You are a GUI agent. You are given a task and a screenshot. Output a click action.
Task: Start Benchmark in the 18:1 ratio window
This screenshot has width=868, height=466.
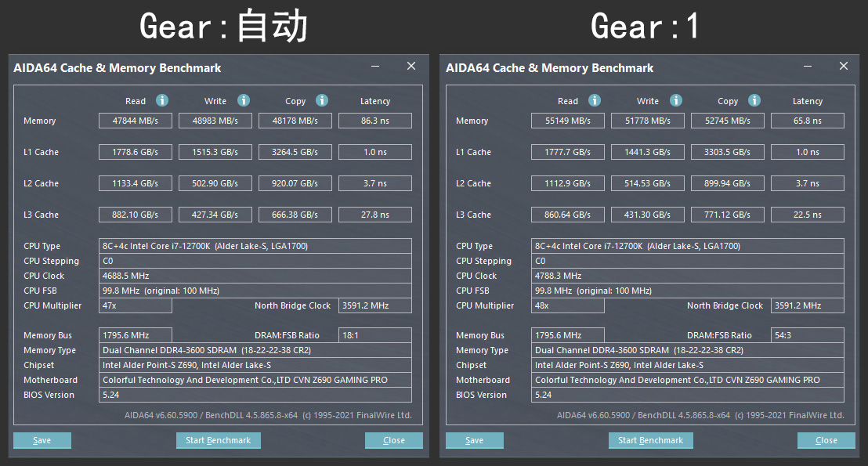(218, 440)
